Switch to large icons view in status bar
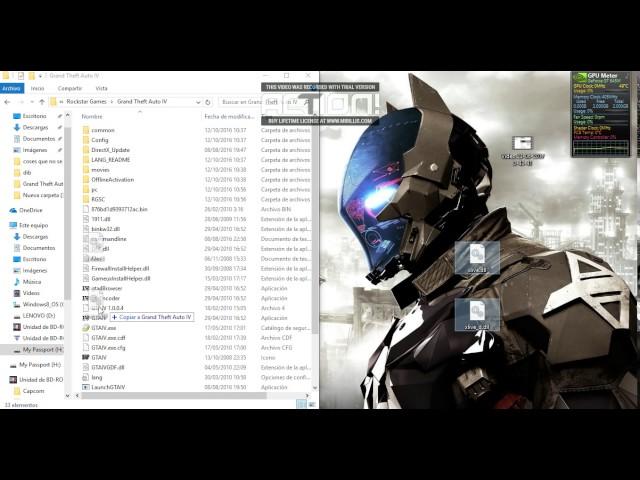This screenshot has height=480, width=640. coord(311,404)
